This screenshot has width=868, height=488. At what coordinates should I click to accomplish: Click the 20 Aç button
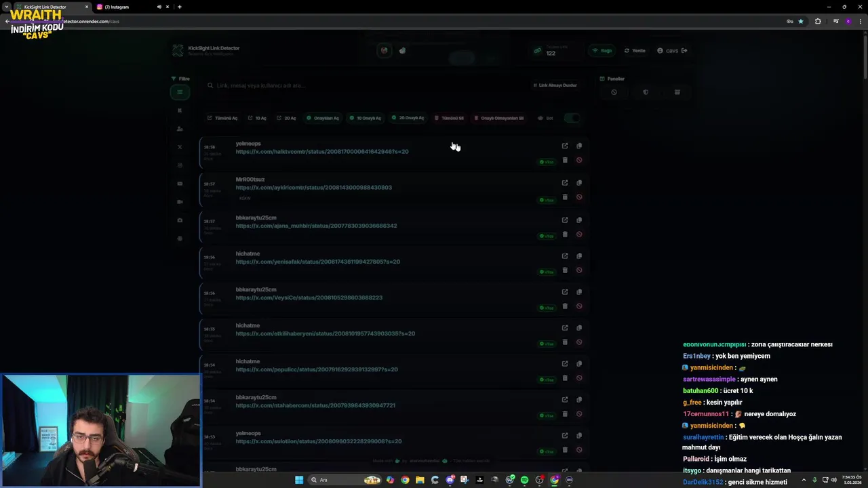[x=286, y=118]
